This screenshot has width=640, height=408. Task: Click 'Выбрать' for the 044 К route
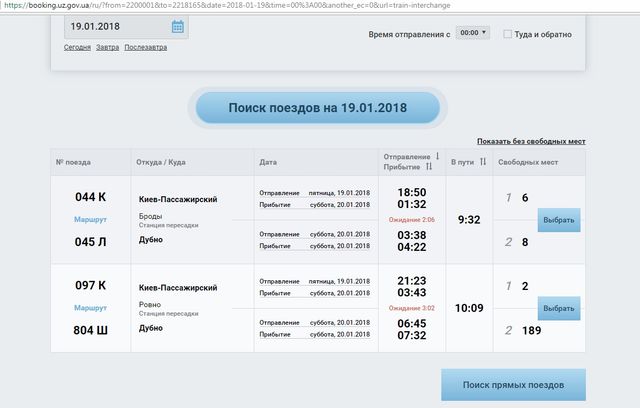point(558,220)
